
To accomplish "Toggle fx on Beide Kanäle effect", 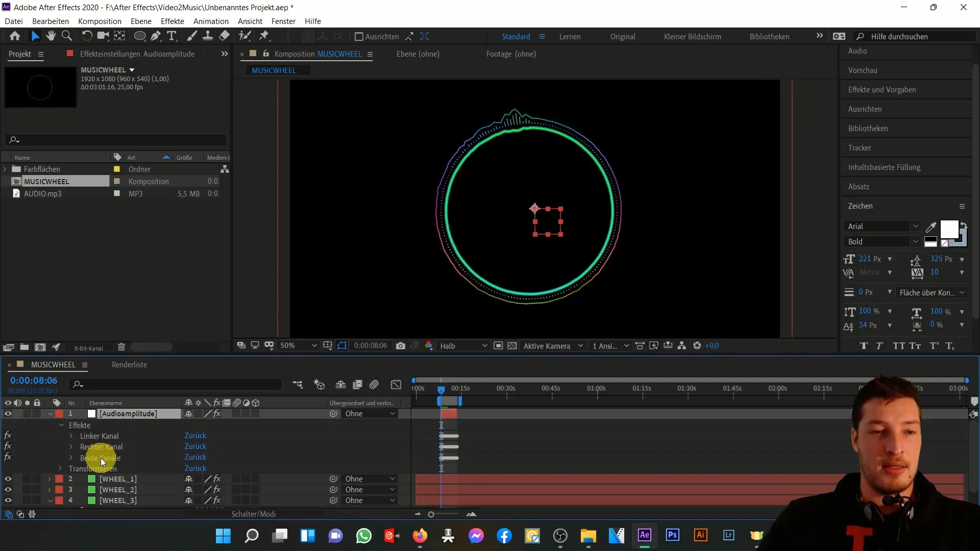I will pyautogui.click(x=8, y=457).
